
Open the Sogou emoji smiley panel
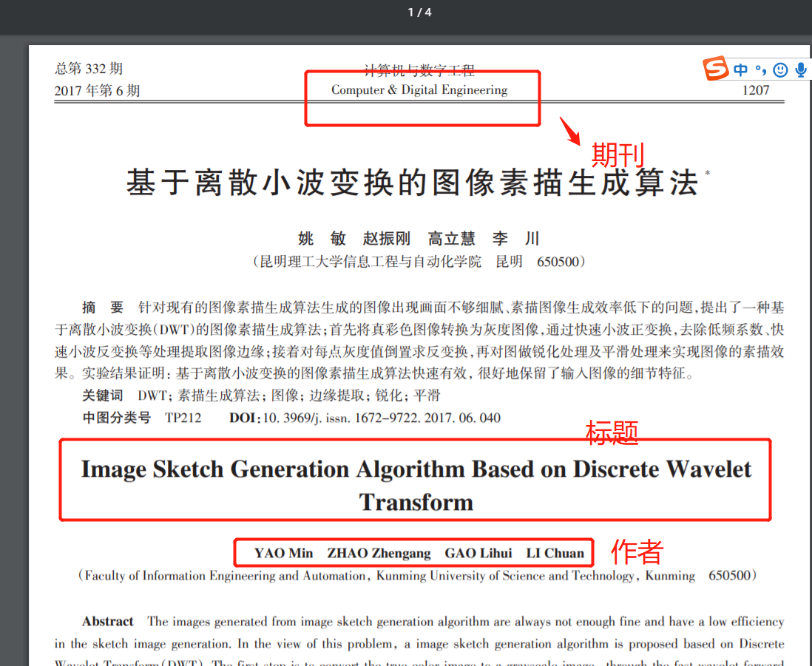coord(780,69)
